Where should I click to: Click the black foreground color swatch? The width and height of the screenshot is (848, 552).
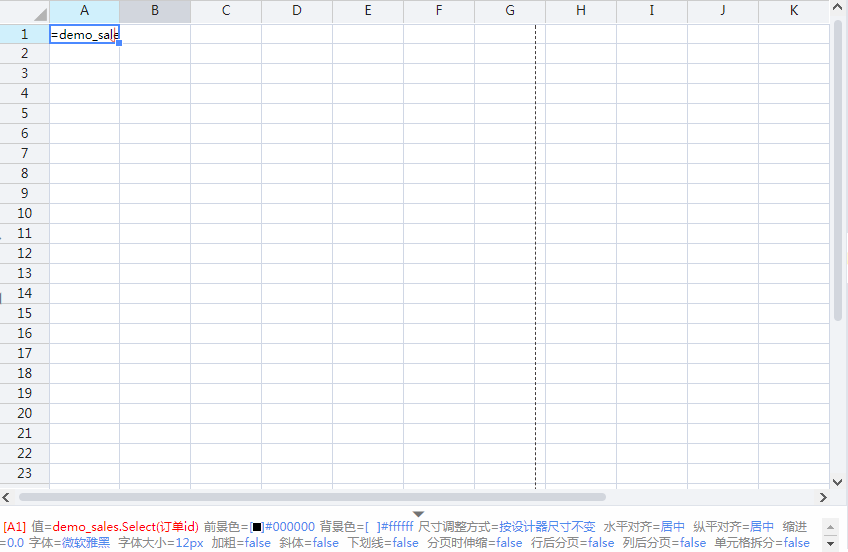click(256, 527)
